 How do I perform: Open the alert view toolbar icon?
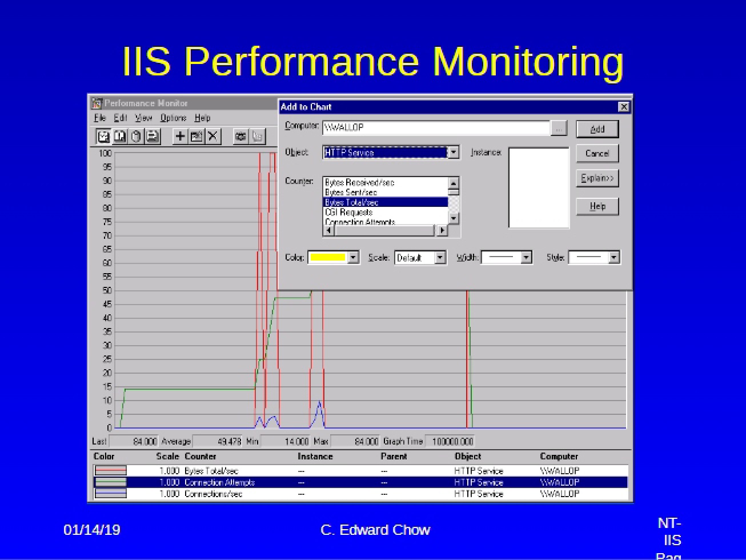pyautogui.click(x=120, y=136)
